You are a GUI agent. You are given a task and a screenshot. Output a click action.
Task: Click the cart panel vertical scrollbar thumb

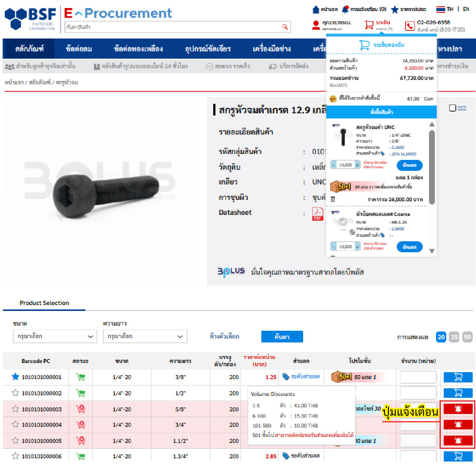(432, 167)
